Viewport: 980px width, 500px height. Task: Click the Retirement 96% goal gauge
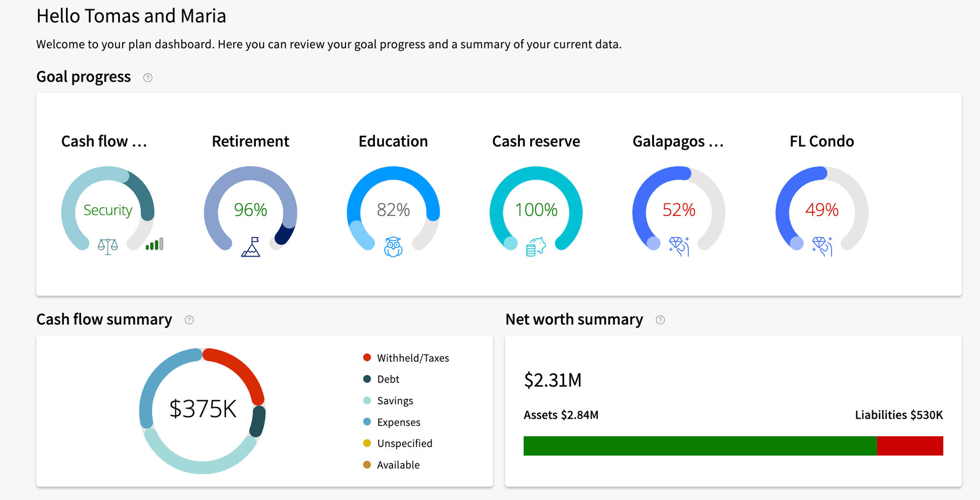tap(250, 210)
